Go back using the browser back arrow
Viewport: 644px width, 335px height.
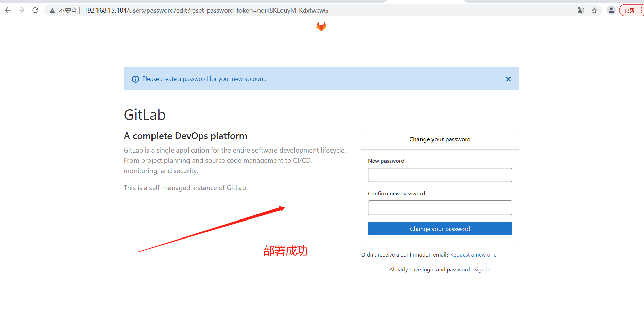click(8, 10)
